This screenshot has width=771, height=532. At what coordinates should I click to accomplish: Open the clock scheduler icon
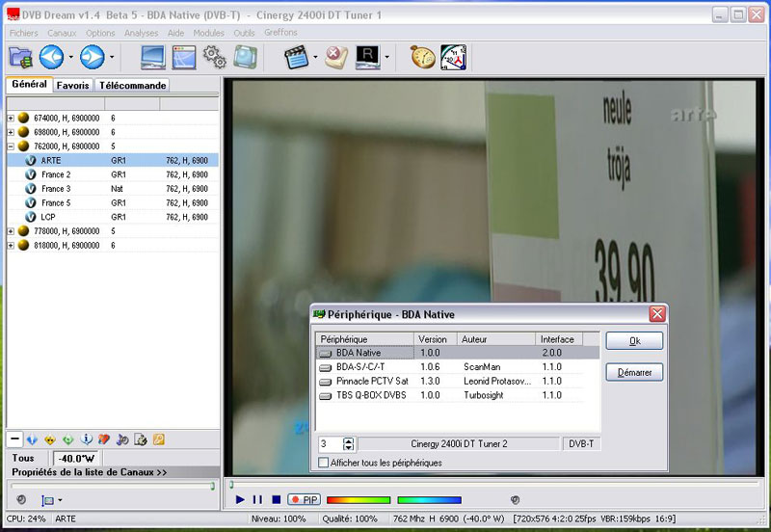(x=453, y=57)
